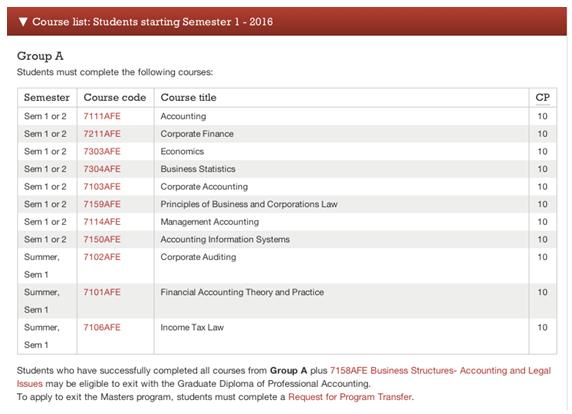Image resolution: width=572 pixels, height=414 pixels.
Task: Click the Course list header bar
Action: tap(287, 22)
